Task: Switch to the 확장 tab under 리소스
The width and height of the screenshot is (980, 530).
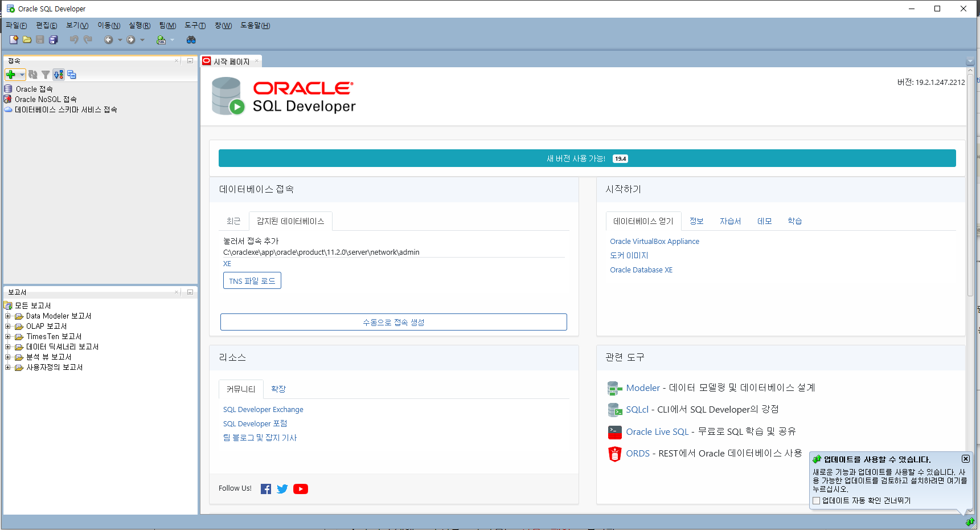Action: [x=278, y=389]
